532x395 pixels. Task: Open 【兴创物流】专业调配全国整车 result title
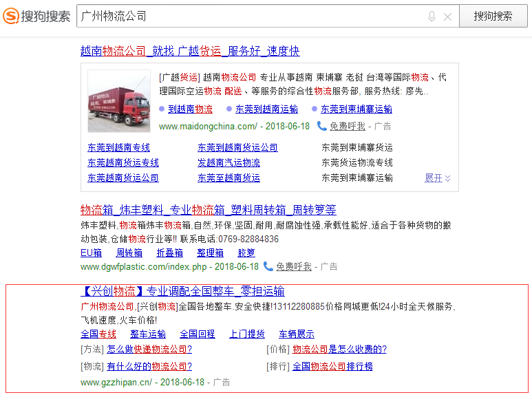click(182, 291)
